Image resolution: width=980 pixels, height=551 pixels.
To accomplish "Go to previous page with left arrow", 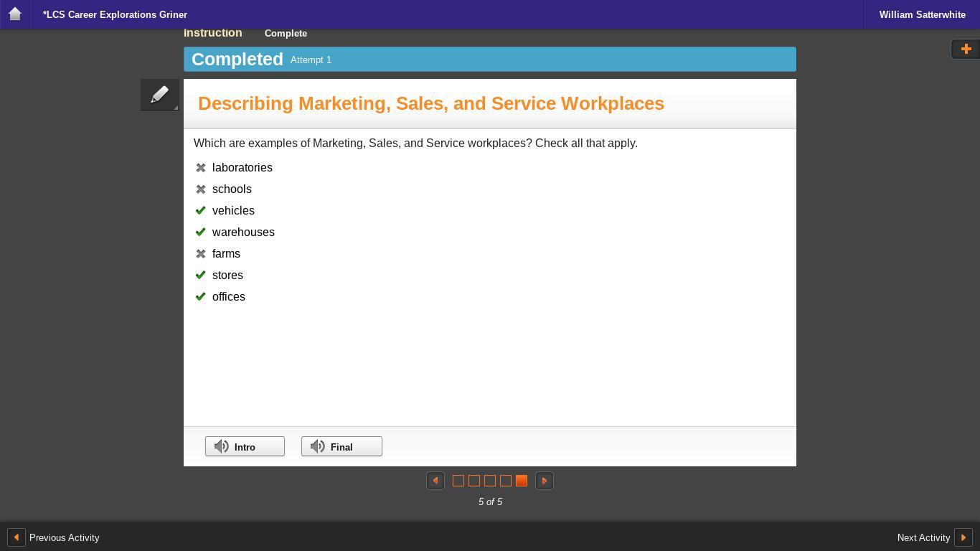I will pos(435,481).
